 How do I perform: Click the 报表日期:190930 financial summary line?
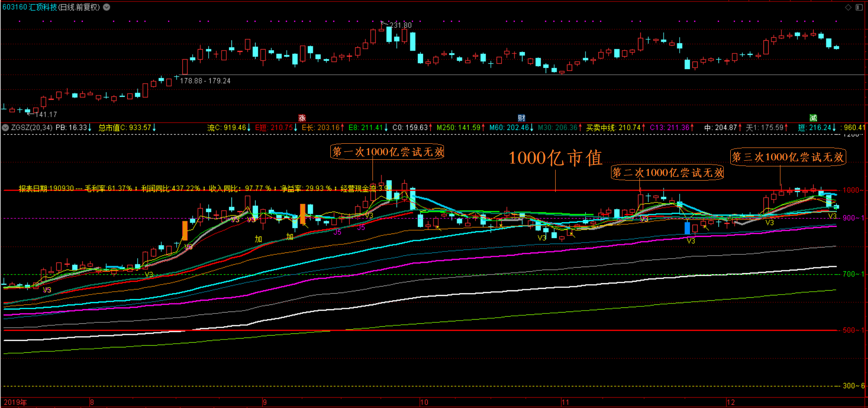pos(204,188)
